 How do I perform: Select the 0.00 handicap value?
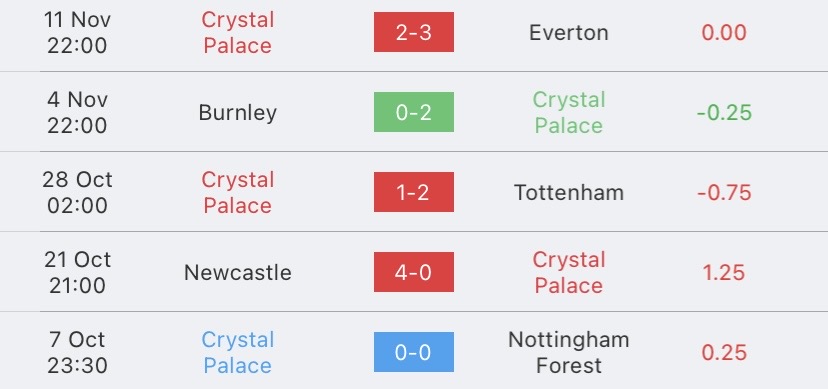click(724, 33)
